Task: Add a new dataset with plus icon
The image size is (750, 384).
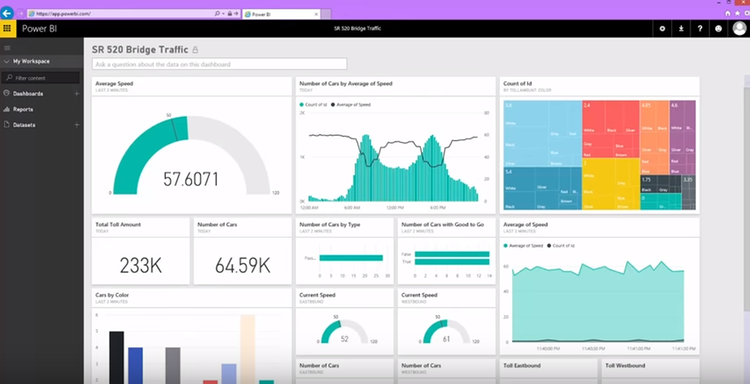Action: (77, 125)
